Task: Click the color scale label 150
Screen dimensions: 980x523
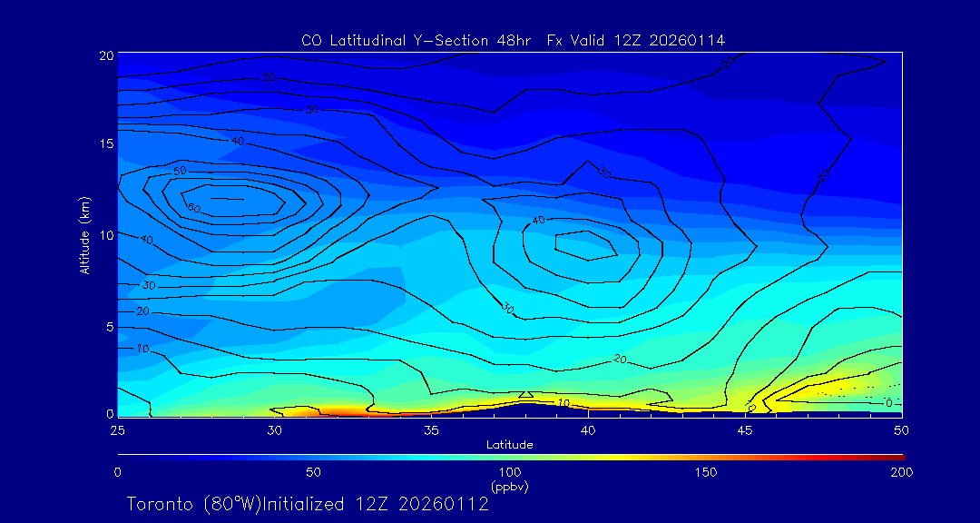Action: (706, 472)
